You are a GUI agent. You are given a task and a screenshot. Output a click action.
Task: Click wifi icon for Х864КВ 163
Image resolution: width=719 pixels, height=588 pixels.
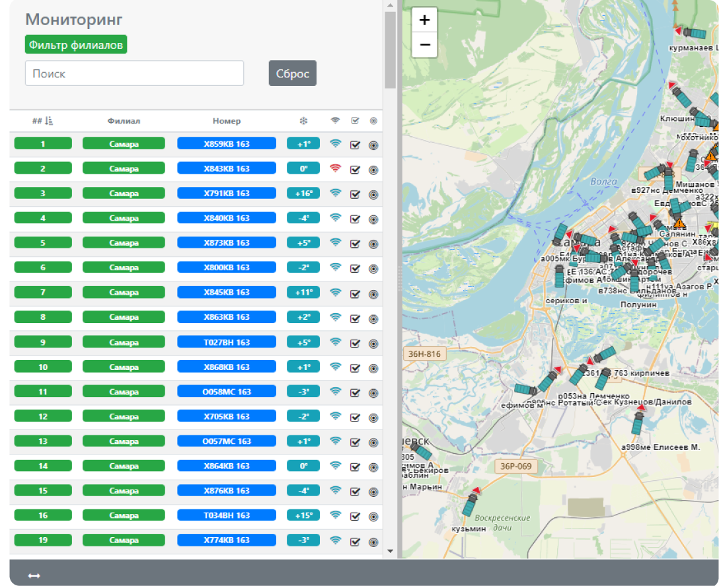tap(335, 466)
